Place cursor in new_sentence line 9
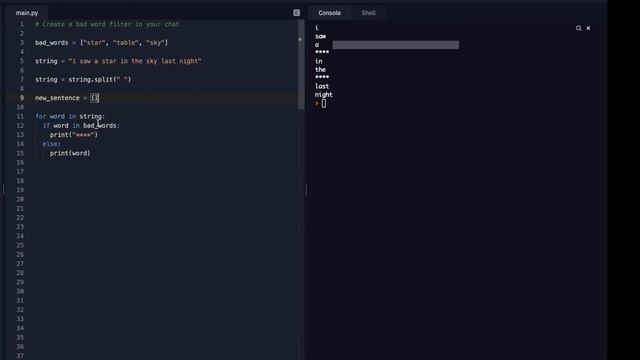The height and width of the screenshot is (360, 640). coord(67,98)
